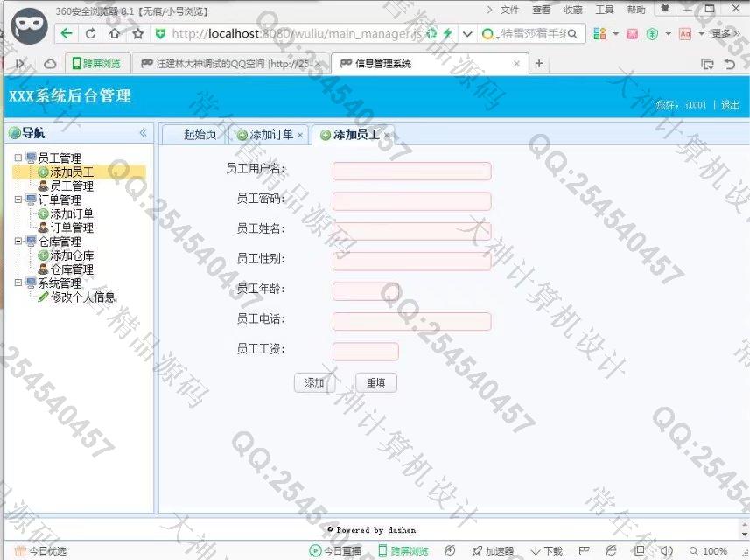Screen dimensions: 750x560
Task: Click the green security shield icon
Action: pos(161,33)
